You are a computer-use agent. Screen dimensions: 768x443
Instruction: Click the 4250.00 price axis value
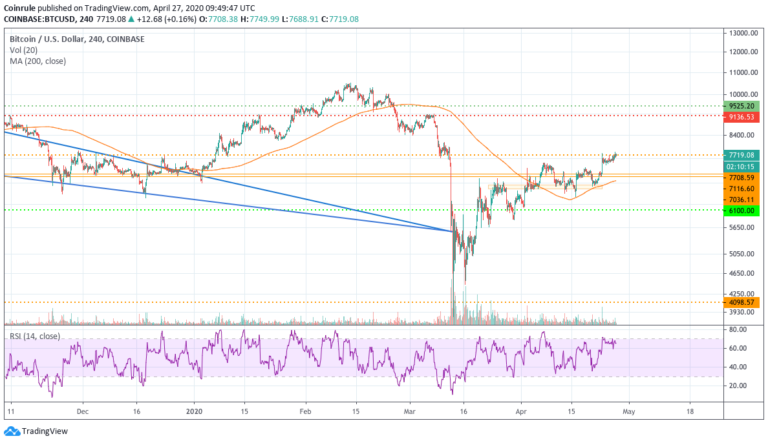coord(742,294)
